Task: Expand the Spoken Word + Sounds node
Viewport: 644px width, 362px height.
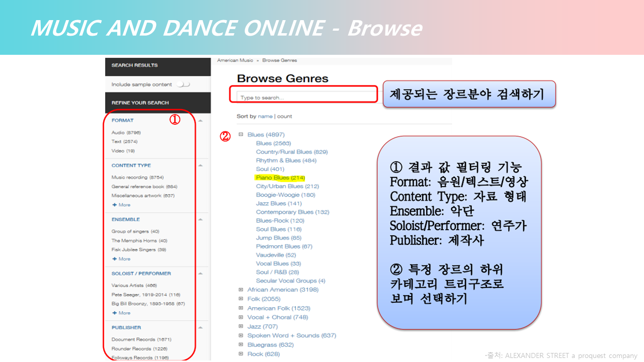Action: (241, 335)
